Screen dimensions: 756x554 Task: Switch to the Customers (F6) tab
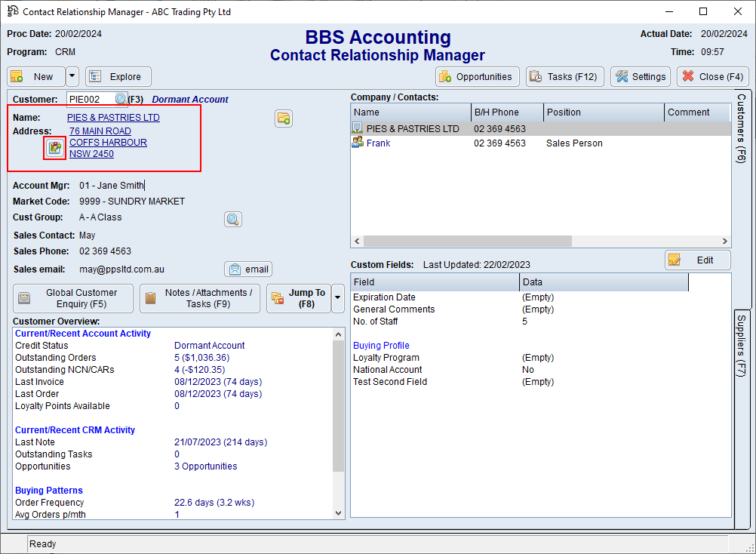[741, 128]
